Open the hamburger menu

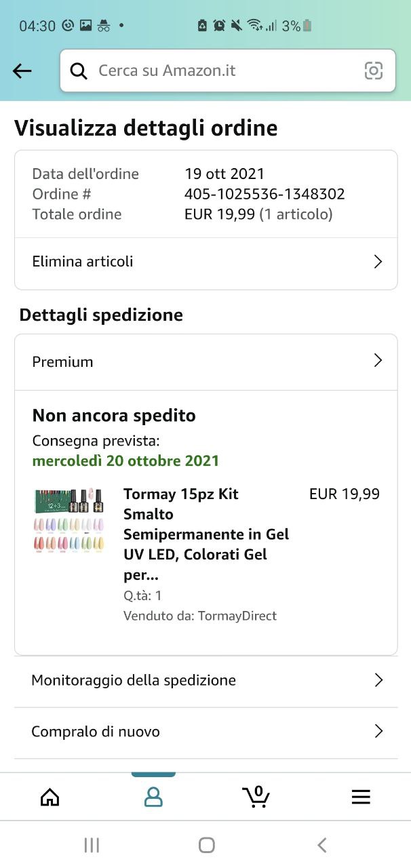click(361, 797)
